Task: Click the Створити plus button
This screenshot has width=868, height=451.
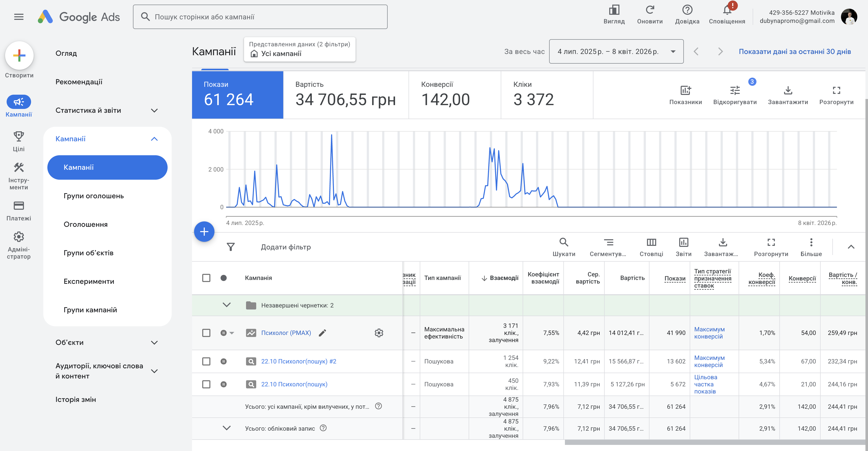Action: [x=19, y=55]
